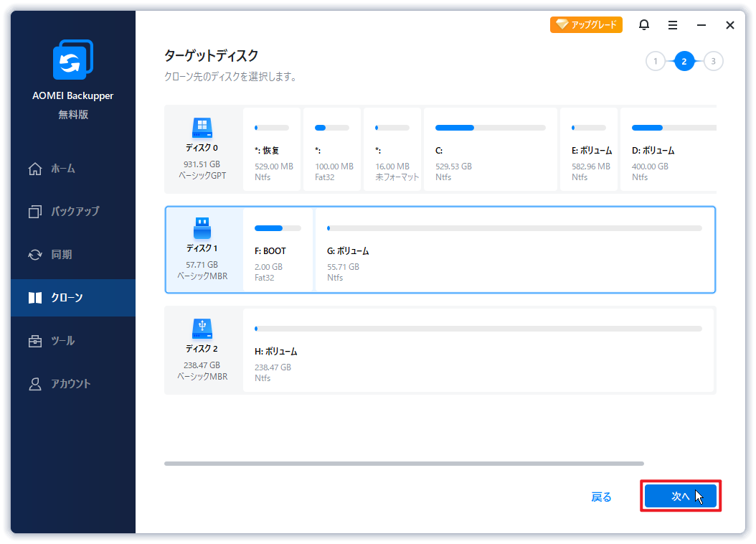The height and width of the screenshot is (544, 756).
Task: Open the hamburger menu icon
Action: [673, 25]
